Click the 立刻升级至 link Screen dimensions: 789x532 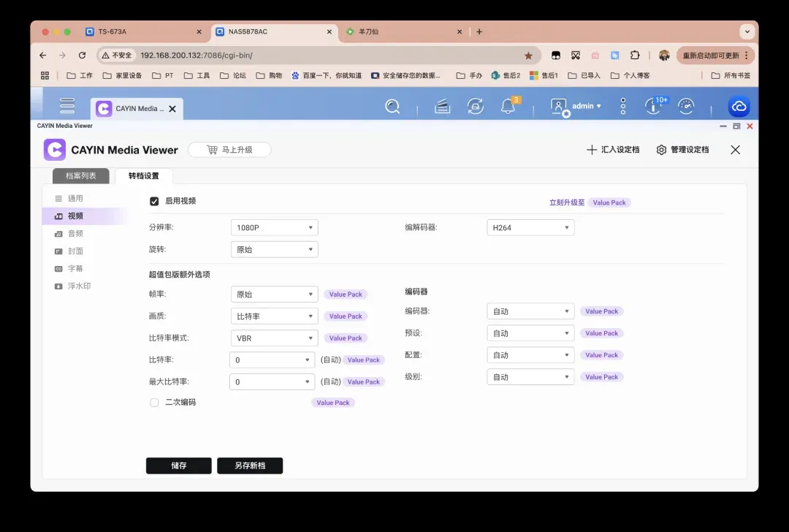[x=566, y=202]
